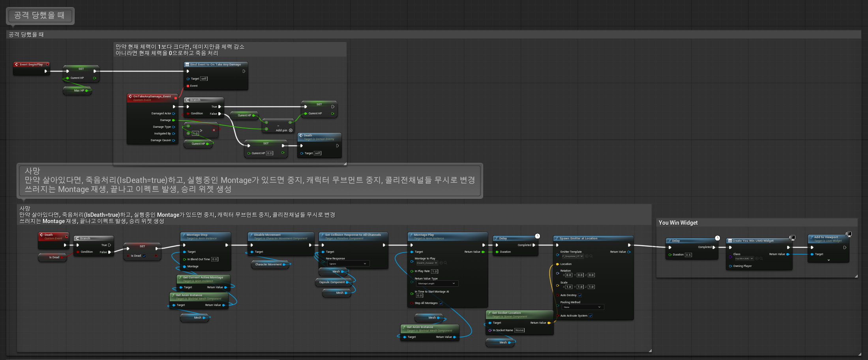Expand the Add to Viewport node's advanced chevron

pos(829,260)
